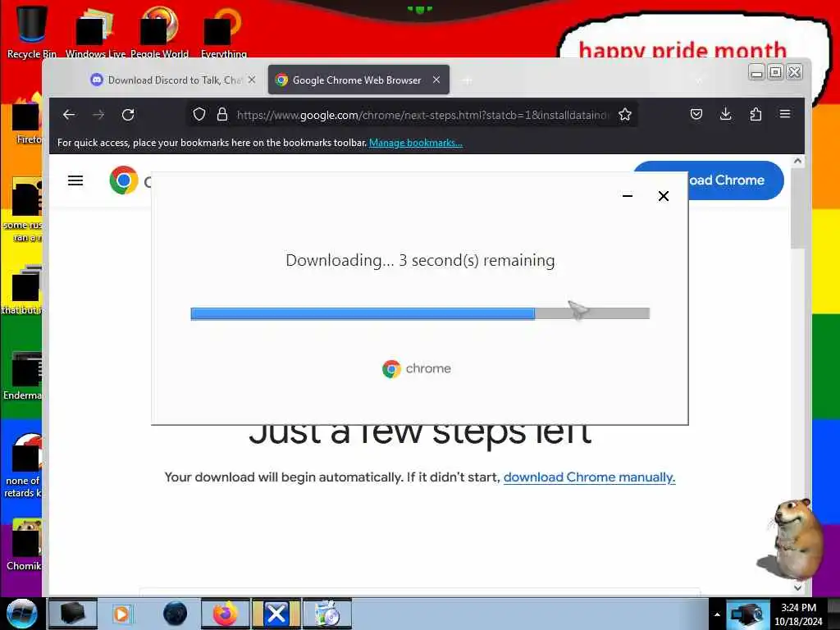Open Firefox application hamburger menu

point(785,113)
